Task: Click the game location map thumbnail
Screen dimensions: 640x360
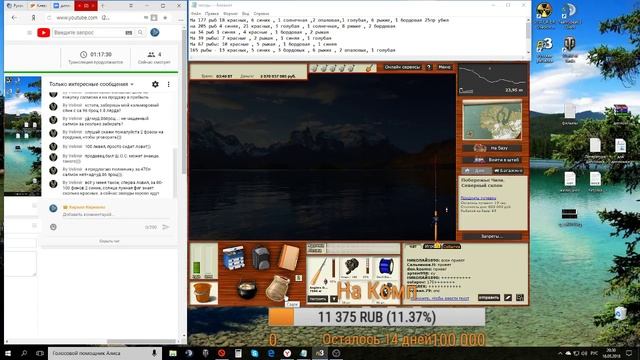Action: click(x=492, y=120)
